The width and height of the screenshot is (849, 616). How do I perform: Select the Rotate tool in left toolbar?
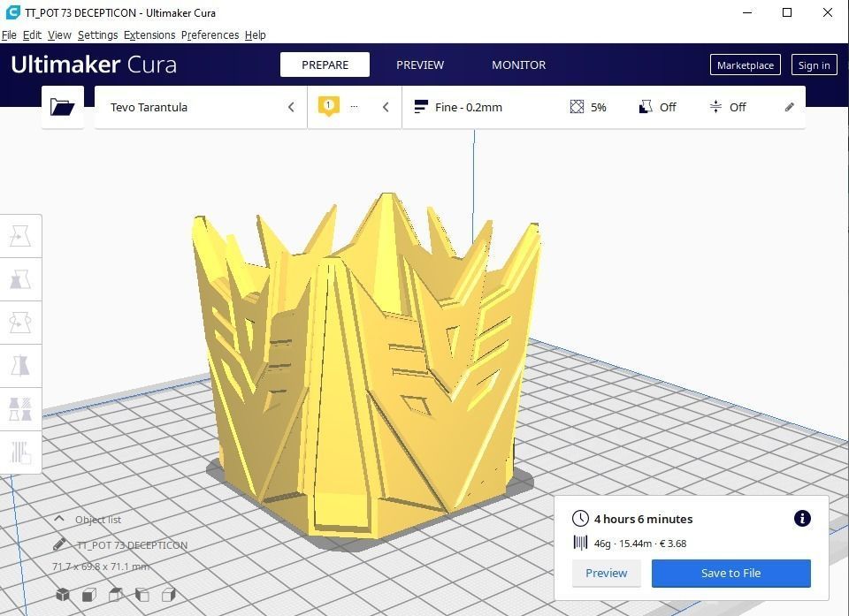click(x=20, y=323)
